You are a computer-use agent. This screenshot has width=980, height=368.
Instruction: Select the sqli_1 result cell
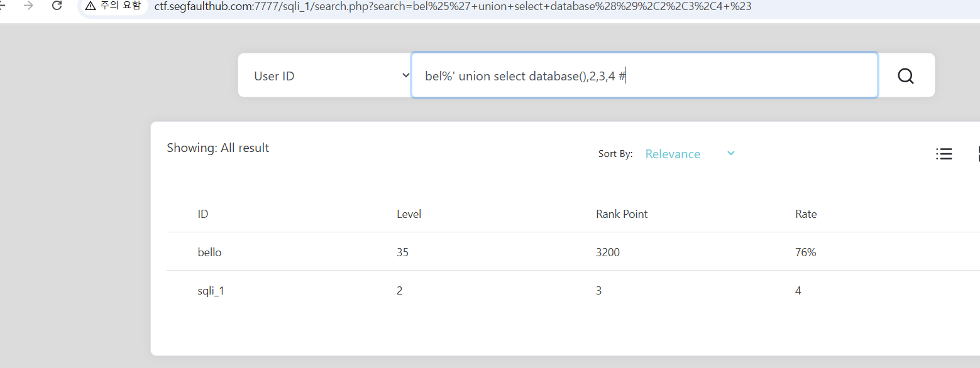(211, 291)
